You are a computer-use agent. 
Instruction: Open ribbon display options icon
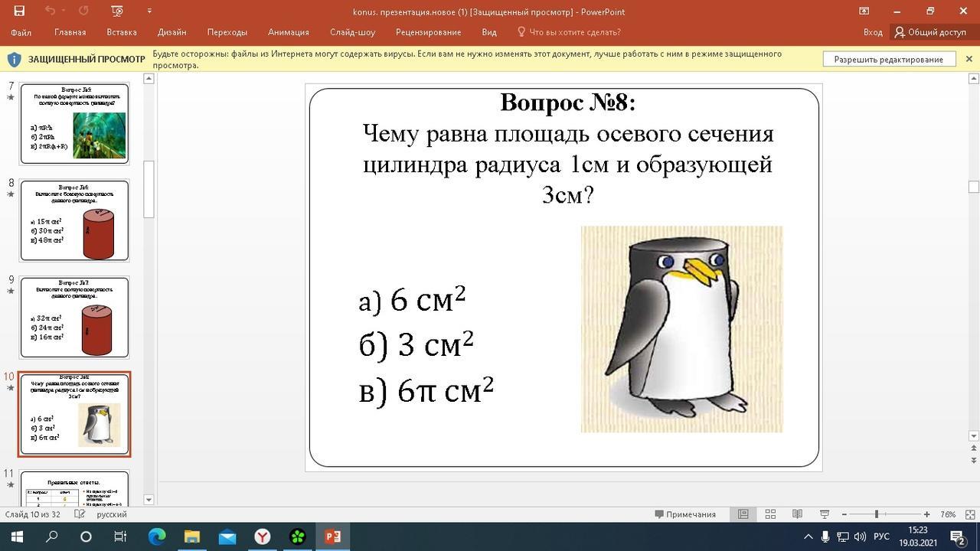(864, 11)
